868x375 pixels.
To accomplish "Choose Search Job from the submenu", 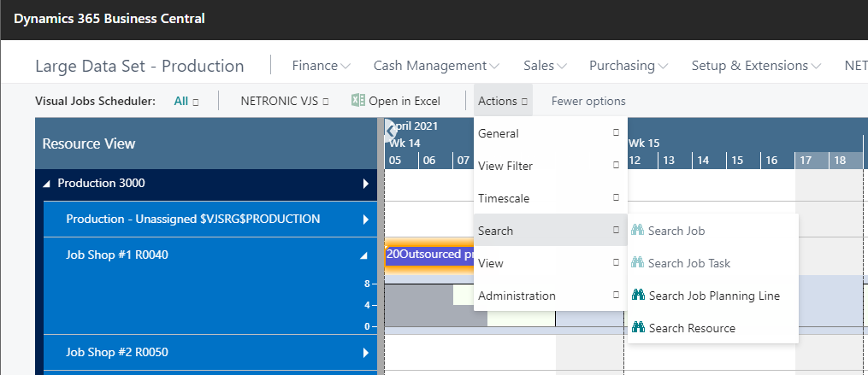I will tap(713, 231).
